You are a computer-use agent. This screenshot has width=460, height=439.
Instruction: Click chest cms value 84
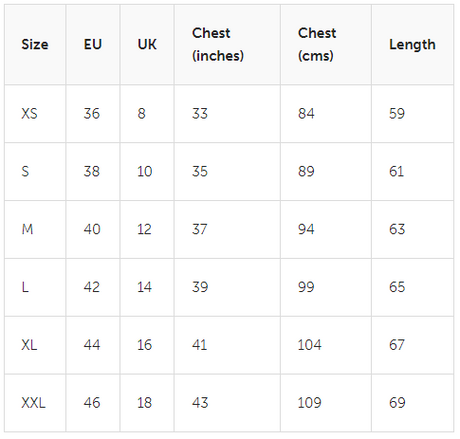click(x=306, y=114)
